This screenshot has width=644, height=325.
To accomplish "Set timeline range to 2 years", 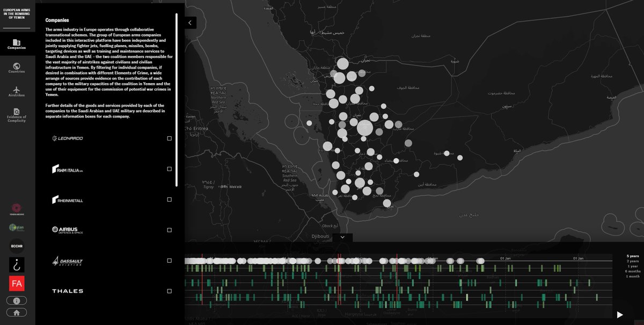I will 633,261.
